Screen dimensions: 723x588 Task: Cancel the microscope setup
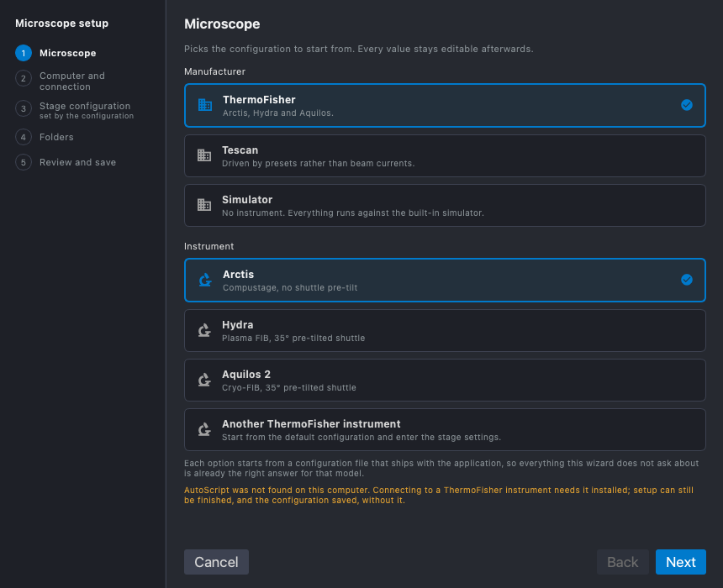[216, 562]
